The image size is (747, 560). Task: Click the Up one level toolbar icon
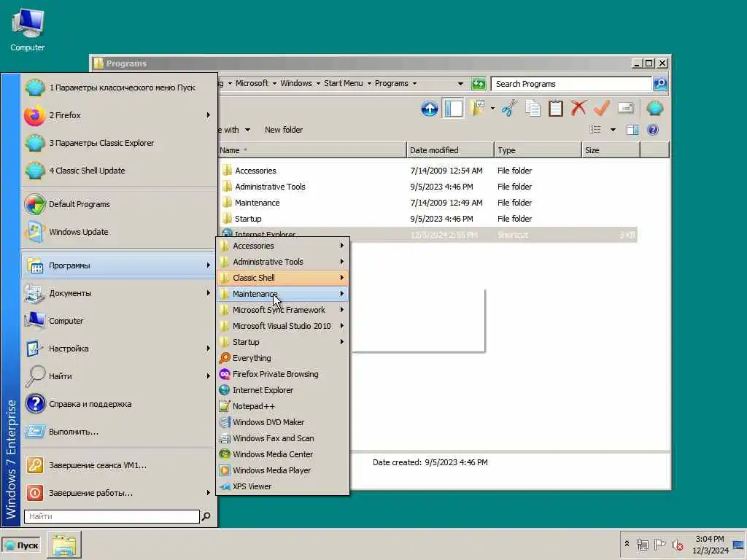click(429, 109)
